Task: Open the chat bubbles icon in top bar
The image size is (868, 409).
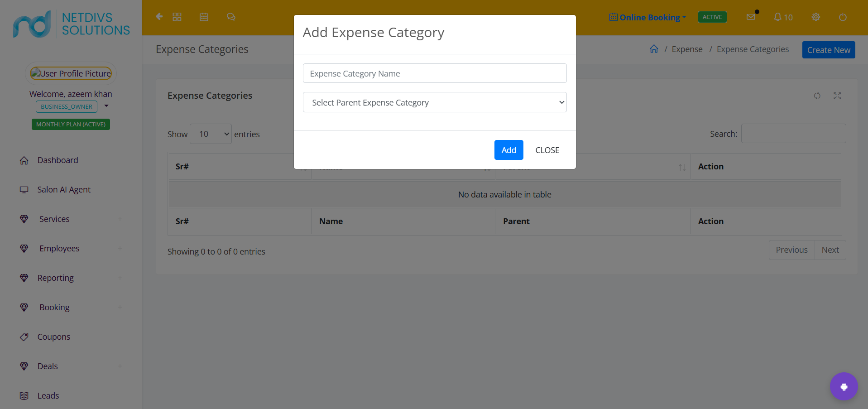Action: point(231,17)
